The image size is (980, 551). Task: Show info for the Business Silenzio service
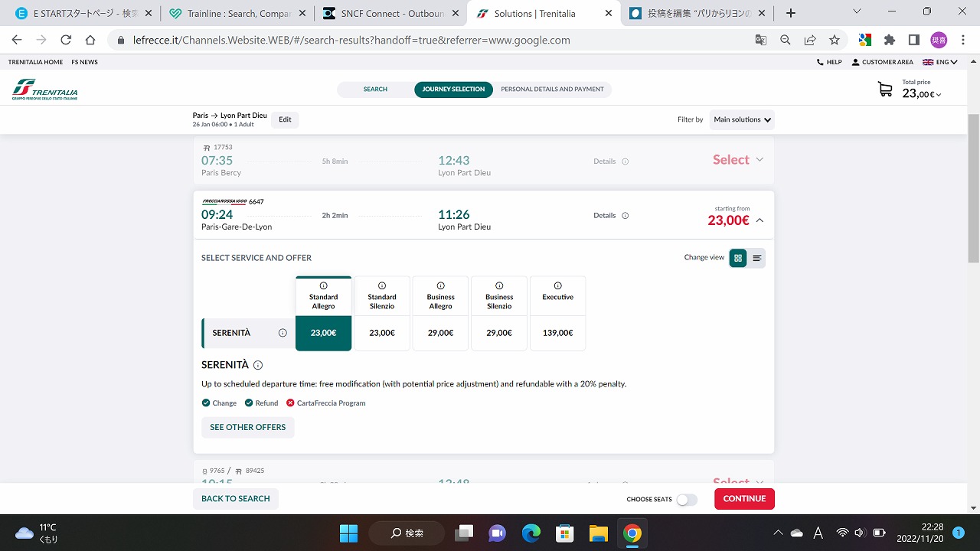tap(499, 285)
